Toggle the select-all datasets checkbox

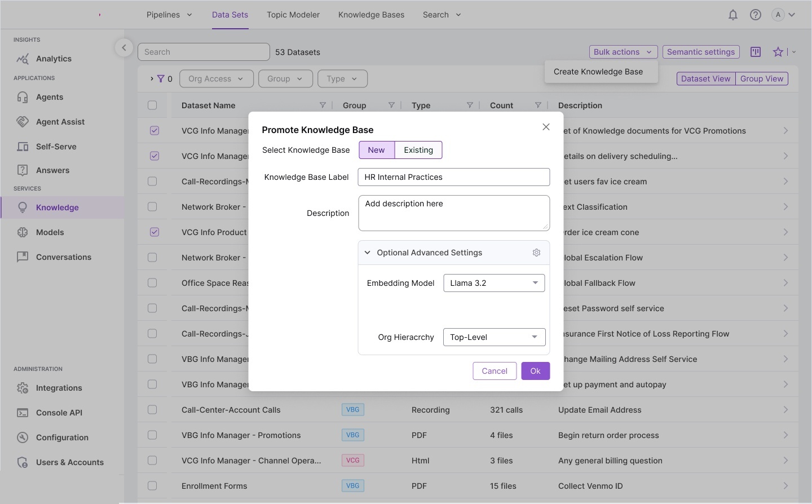click(152, 105)
